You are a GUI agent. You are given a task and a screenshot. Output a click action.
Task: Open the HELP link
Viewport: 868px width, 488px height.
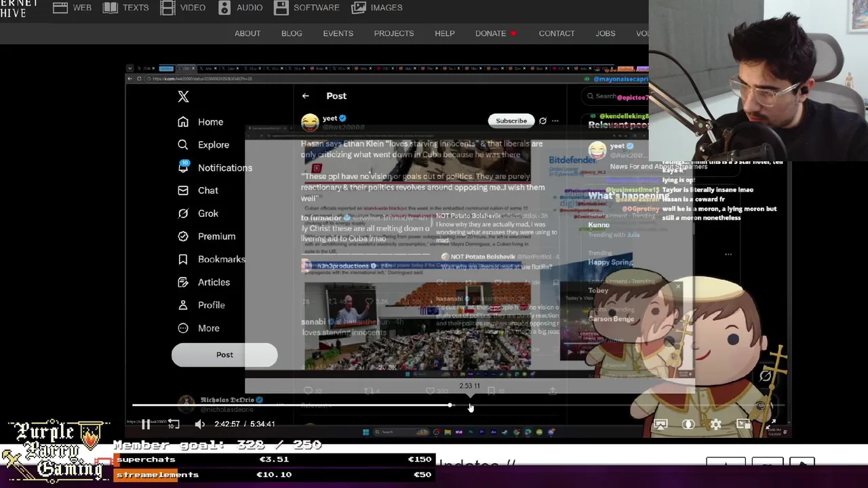click(x=445, y=33)
